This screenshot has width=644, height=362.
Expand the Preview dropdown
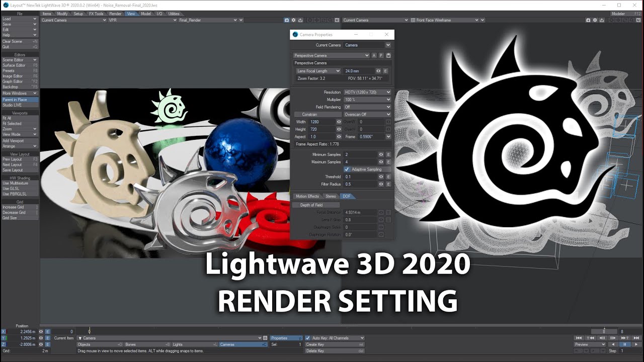pyautogui.click(x=590, y=344)
